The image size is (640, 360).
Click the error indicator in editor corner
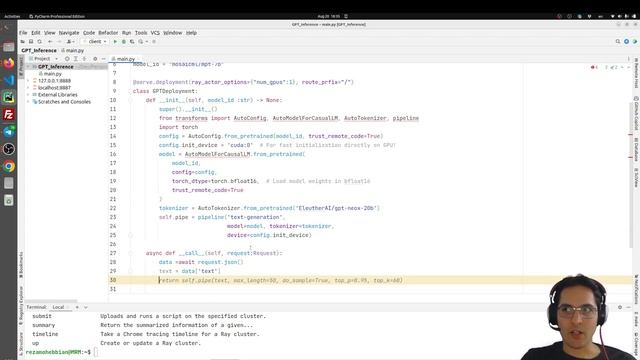[x=594, y=67]
